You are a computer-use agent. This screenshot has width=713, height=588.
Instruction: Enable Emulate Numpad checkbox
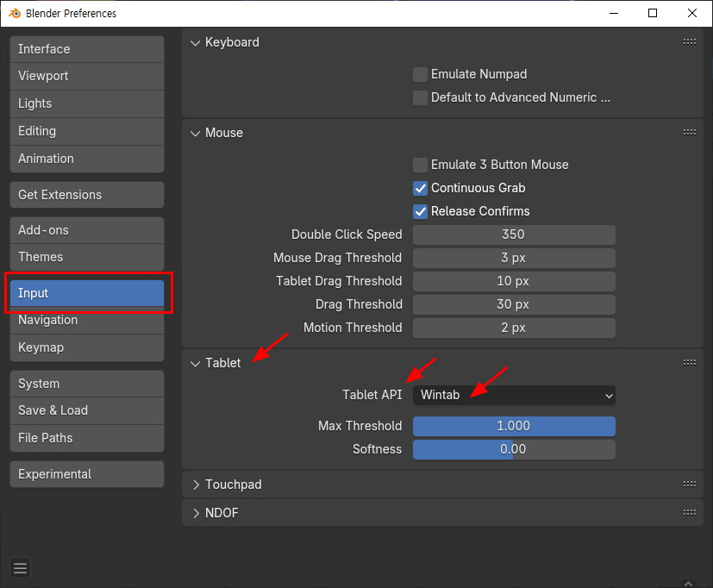[420, 74]
